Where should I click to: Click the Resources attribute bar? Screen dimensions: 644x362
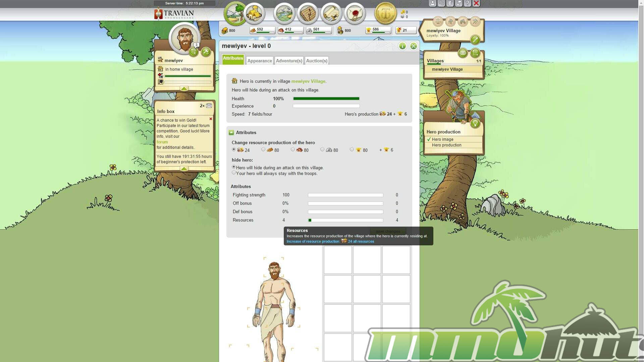[345, 220]
